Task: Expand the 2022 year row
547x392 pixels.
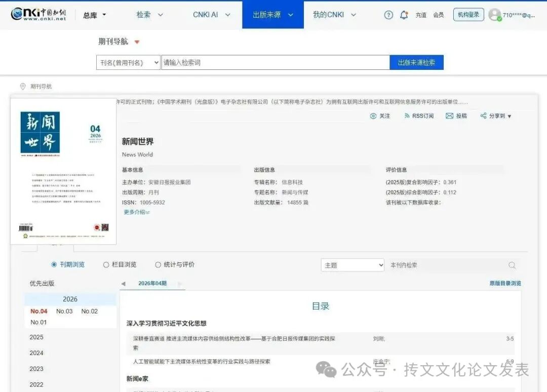Action: pos(36,385)
